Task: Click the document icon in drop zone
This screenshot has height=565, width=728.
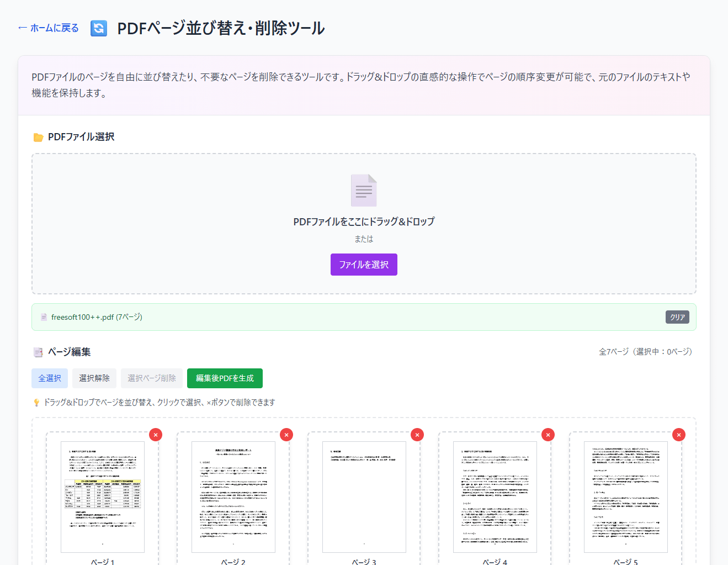Action: point(364,191)
